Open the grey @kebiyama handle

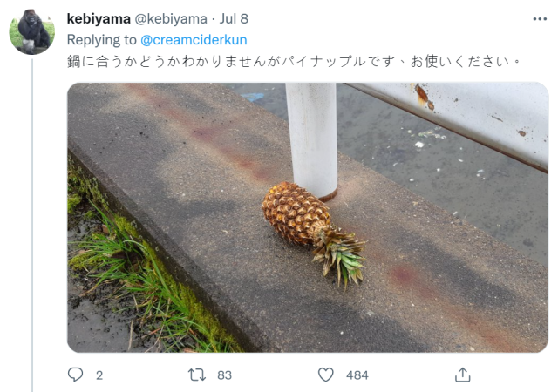pos(171,19)
